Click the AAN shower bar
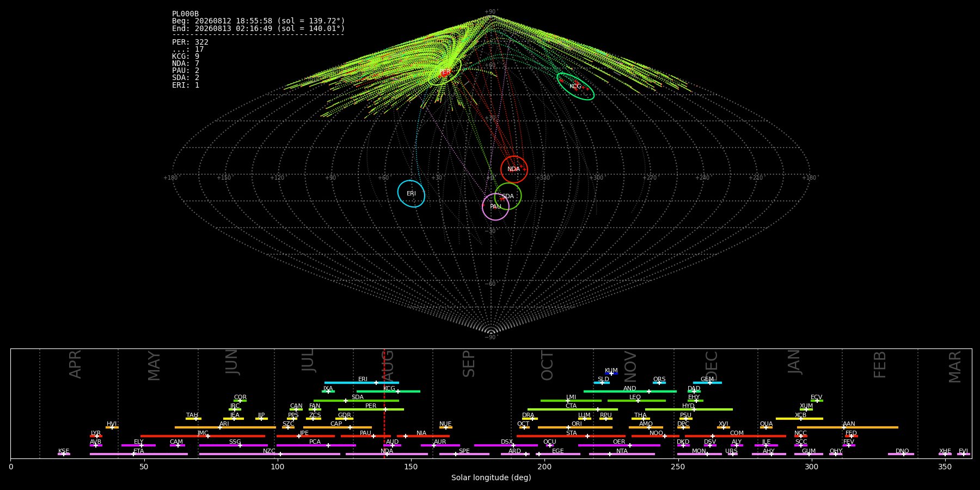 coord(848,427)
